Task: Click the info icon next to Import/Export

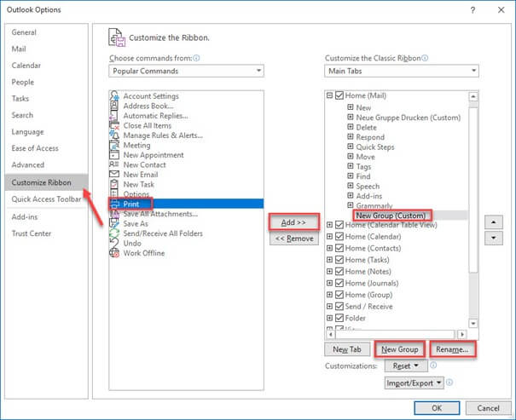Action: pos(449,383)
